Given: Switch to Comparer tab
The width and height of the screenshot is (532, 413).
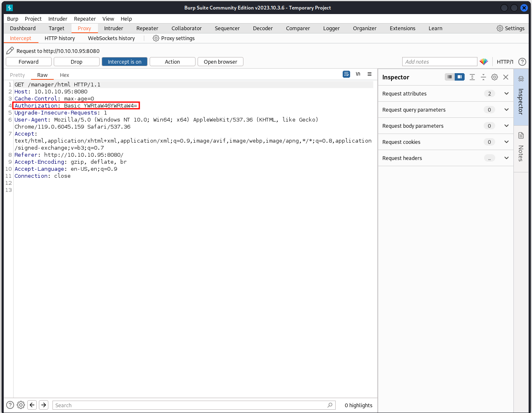Looking at the screenshot, I should (298, 28).
